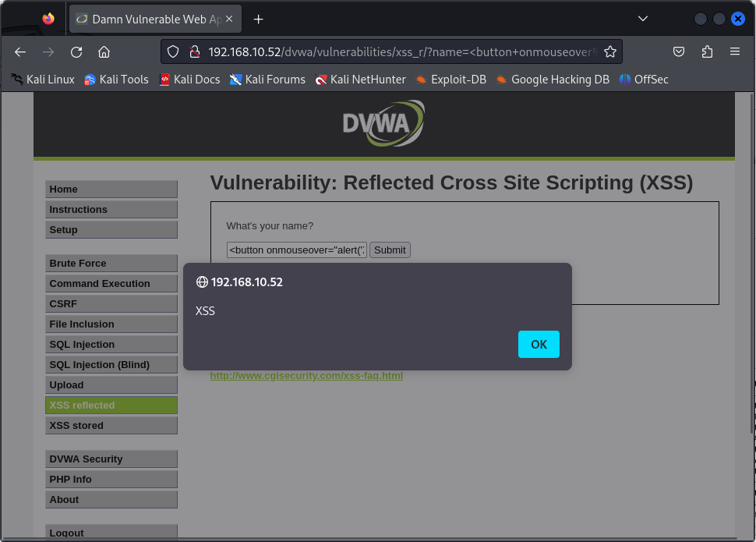Open the Firefox hamburger menu
The width and height of the screenshot is (756, 542).
(735, 51)
